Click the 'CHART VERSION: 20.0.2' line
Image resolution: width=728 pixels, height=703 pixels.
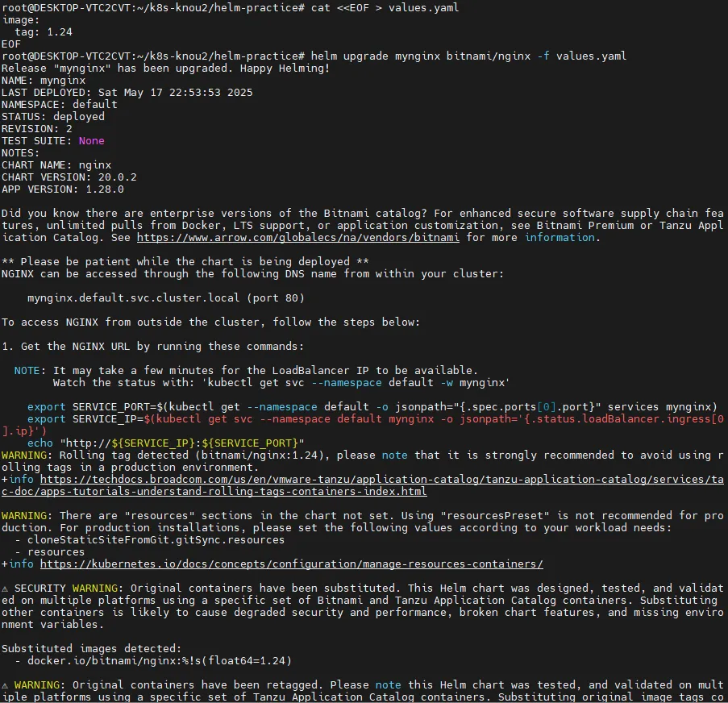pos(69,177)
